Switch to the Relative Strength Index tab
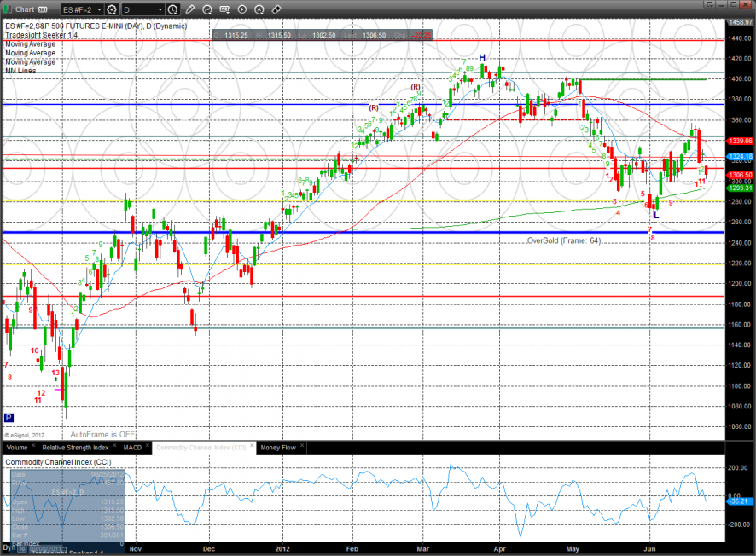The width and height of the screenshot is (756, 556). (x=73, y=447)
